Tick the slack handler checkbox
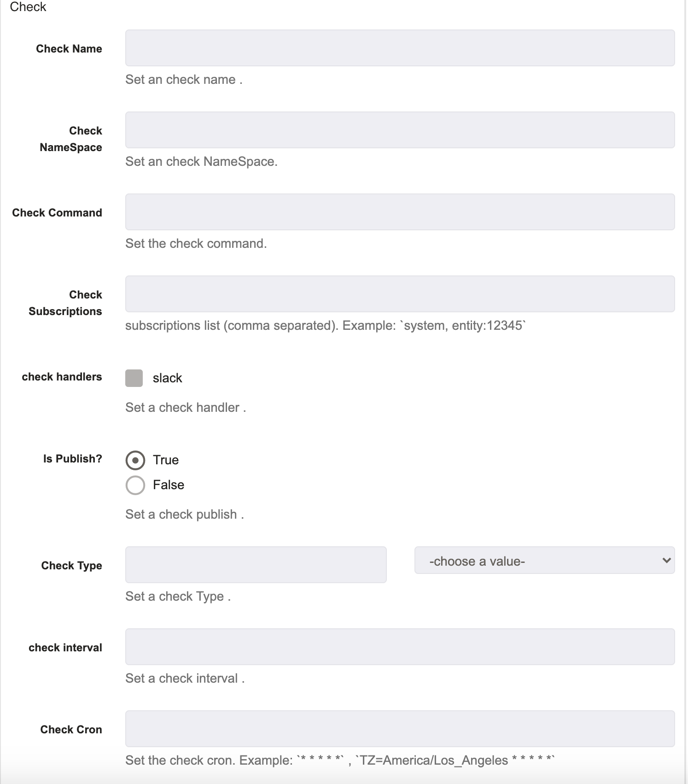 coord(134,378)
